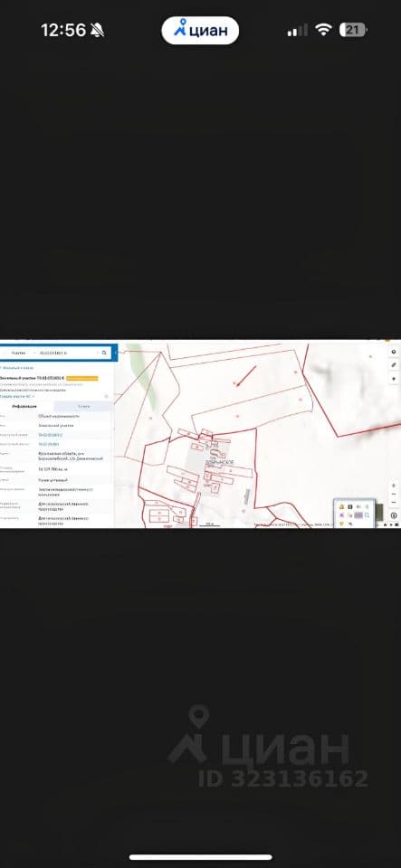The width and height of the screenshot is (401, 868).
Task: Zoom out with the minus map button
Action: point(394,494)
